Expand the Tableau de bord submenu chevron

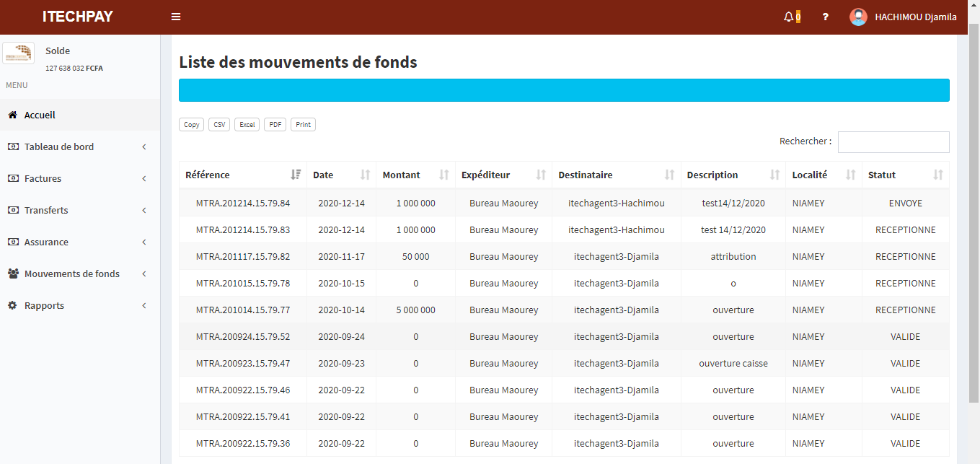click(143, 146)
